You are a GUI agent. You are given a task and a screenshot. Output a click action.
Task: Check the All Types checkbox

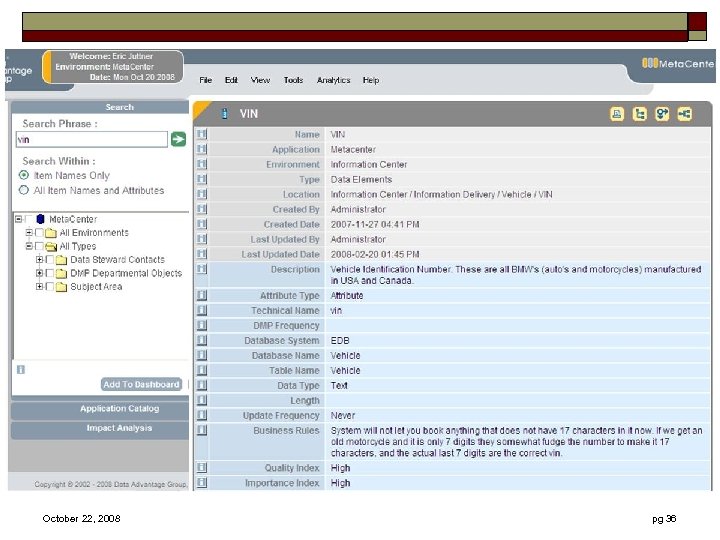point(39,246)
